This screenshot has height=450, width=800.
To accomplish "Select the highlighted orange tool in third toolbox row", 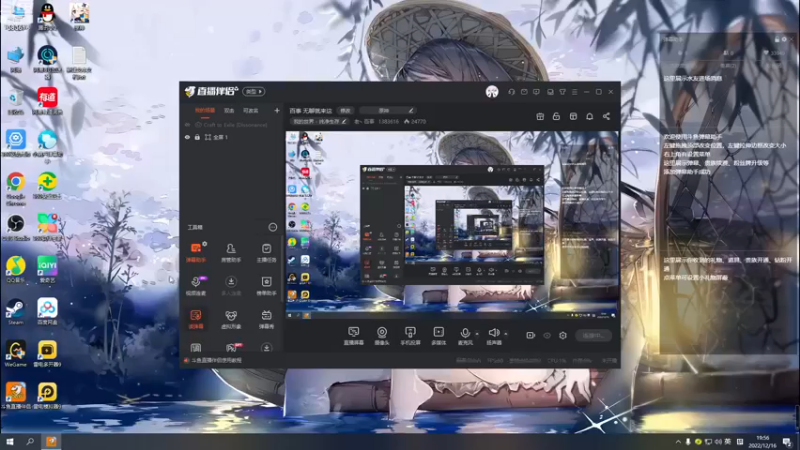I will pyautogui.click(x=196, y=319).
